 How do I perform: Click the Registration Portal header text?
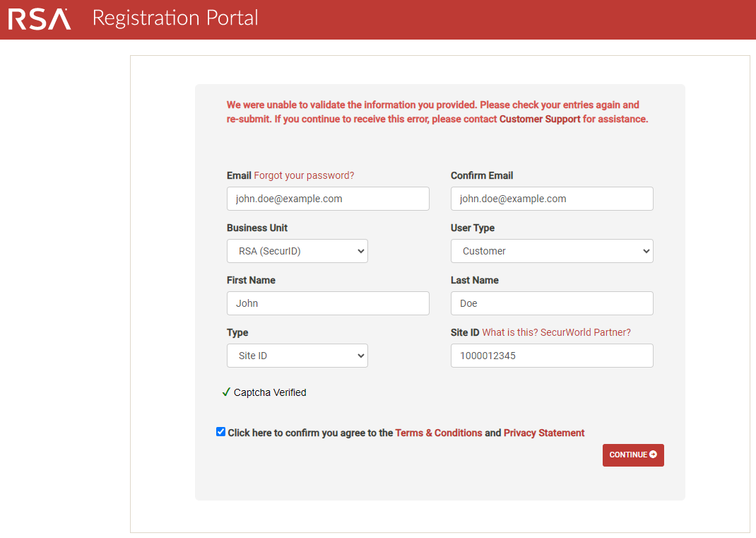pos(175,18)
